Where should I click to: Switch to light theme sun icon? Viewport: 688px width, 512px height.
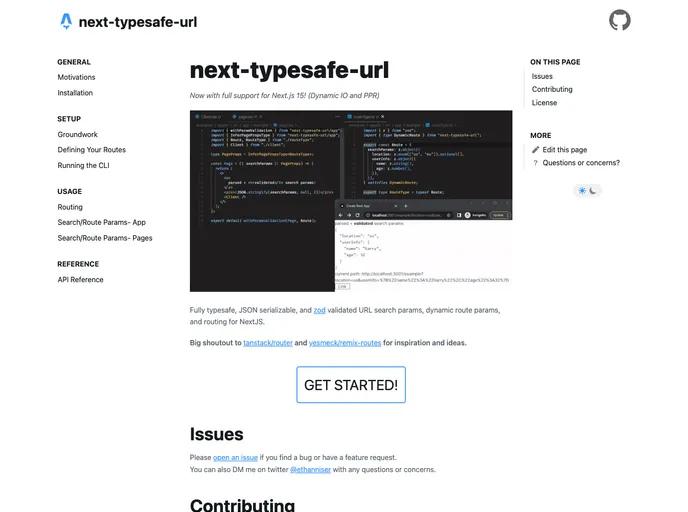coord(582,190)
